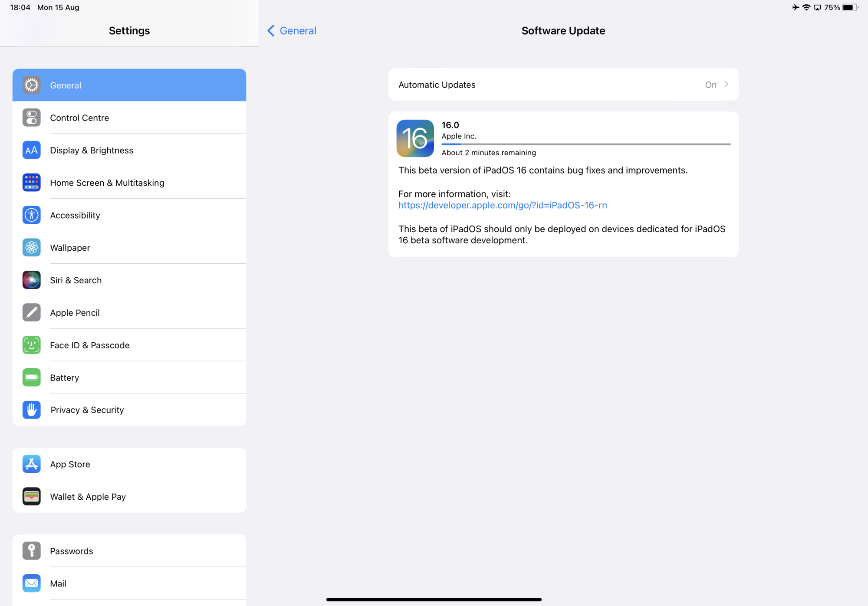This screenshot has width=868, height=606.
Task: Tap the Accessibility icon in sidebar
Action: point(31,215)
